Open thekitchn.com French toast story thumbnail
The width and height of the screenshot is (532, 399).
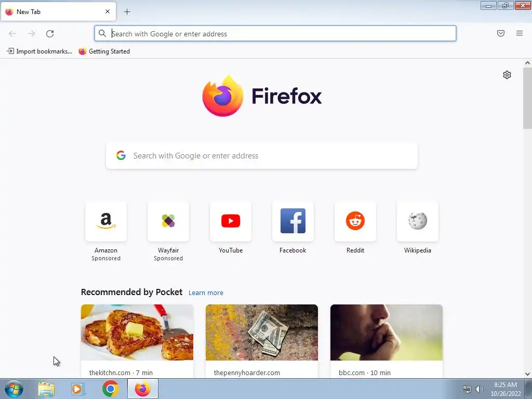pyautogui.click(x=137, y=332)
